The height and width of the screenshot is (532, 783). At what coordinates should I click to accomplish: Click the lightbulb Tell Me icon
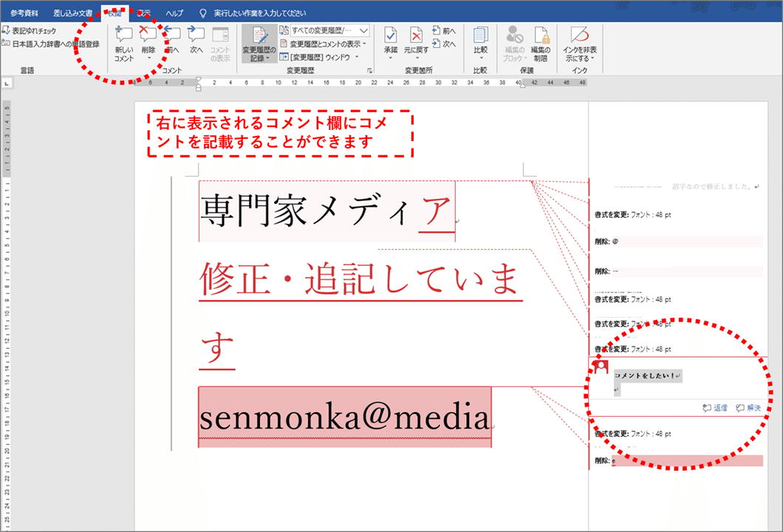pyautogui.click(x=202, y=13)
